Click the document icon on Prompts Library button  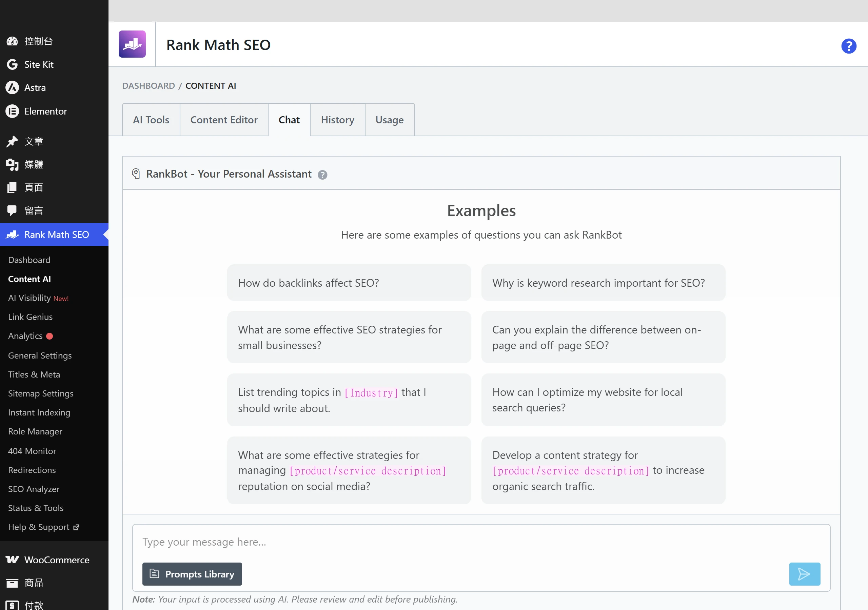(x=154, y=574)
